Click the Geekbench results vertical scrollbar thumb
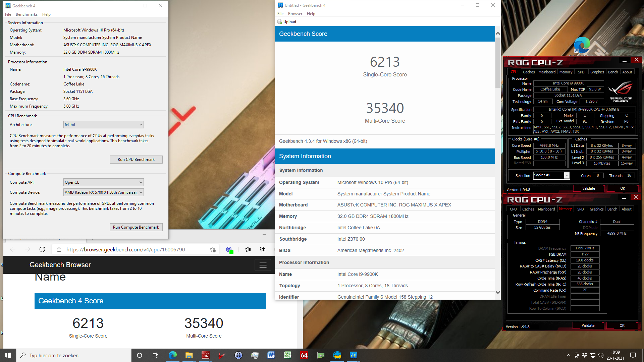 point(498,63)
